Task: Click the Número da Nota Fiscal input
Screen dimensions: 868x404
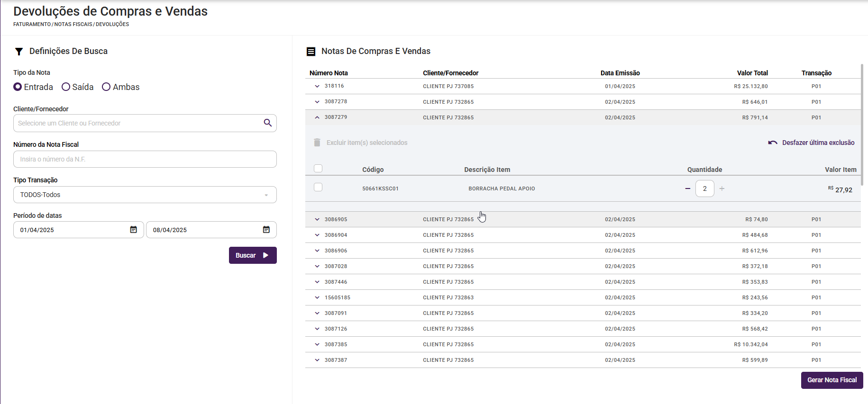Action: (x=145, y=159)
